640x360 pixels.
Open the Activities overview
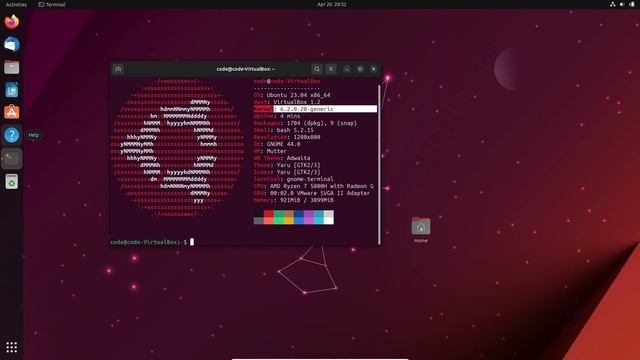click(x=16, y=4)
